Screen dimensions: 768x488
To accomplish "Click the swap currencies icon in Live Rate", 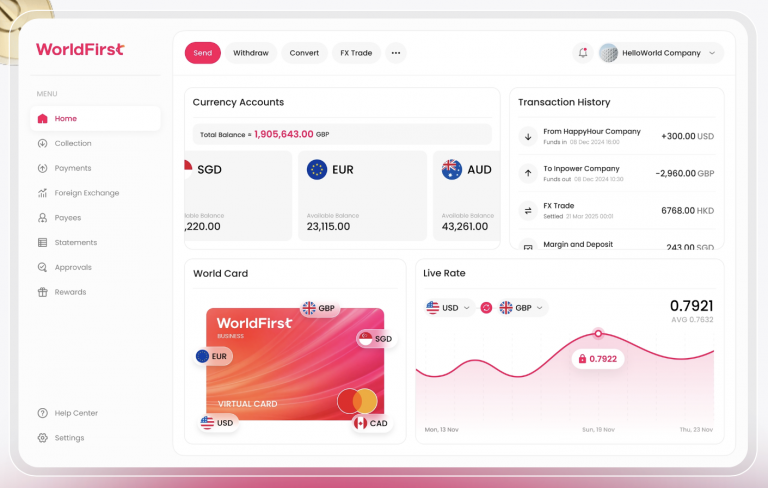I will point(486,308).
